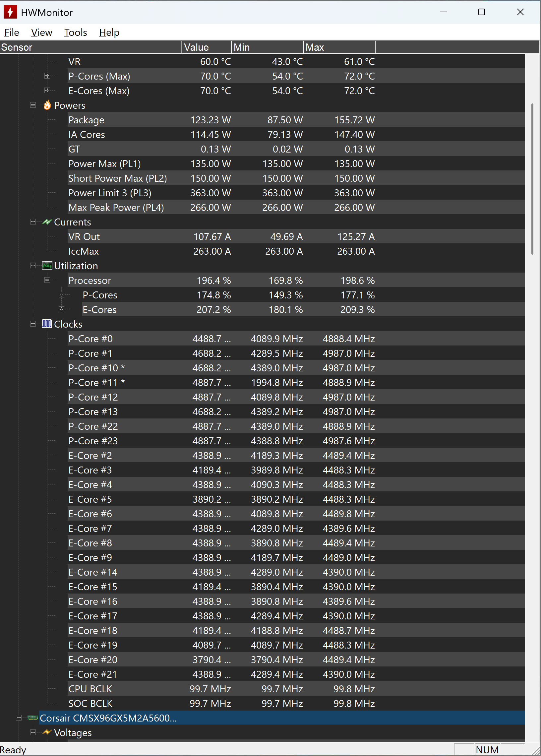Click the Currents lightning icon
The image size is (541, 756).
point(47,222)
